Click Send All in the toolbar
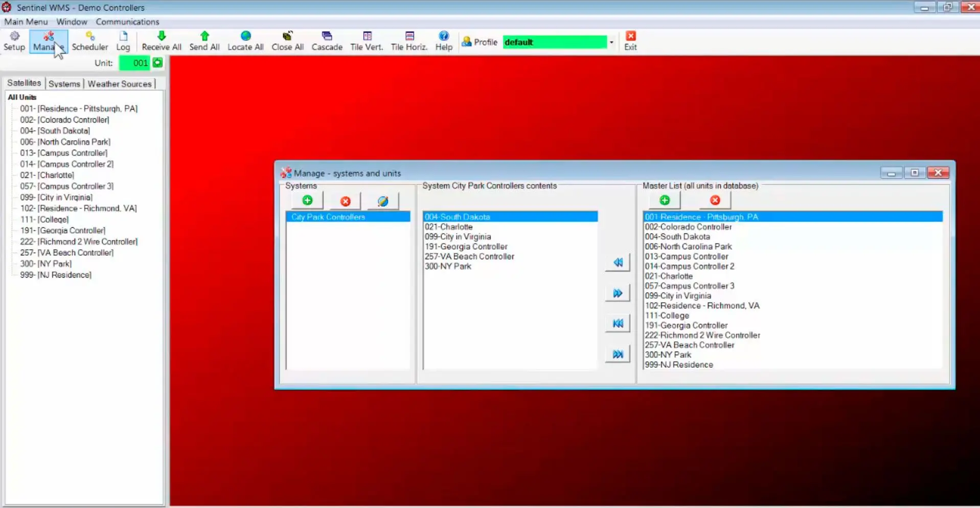 [204, 40]
